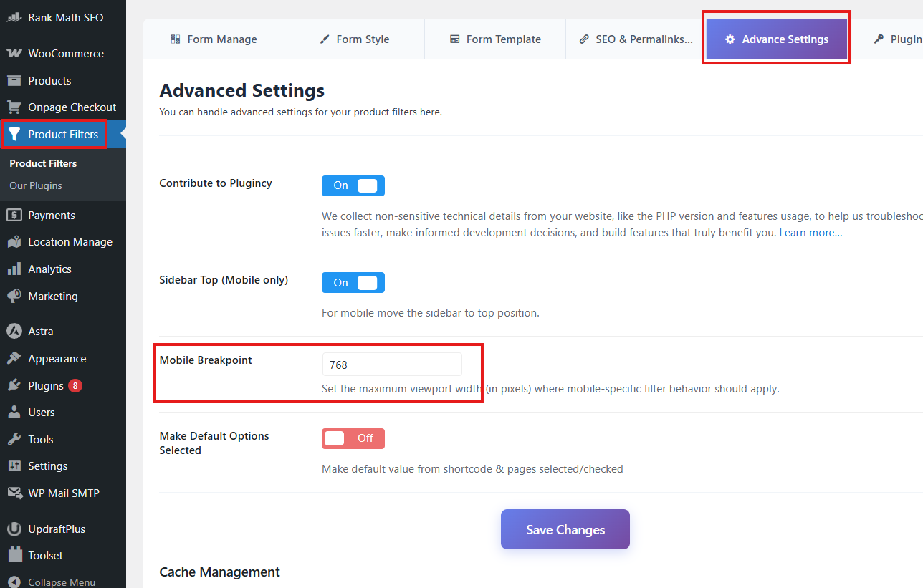
Task: Collapse the WordPress admin menu
Action: tap(52, 582)
